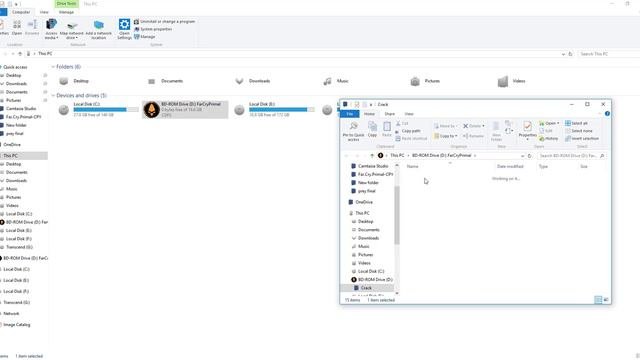This screenshot has width=640, height=360.
Task: Select the BD-ROM Drive (D:) FarCryPrimal tile
Action: [x=185, y=110]
